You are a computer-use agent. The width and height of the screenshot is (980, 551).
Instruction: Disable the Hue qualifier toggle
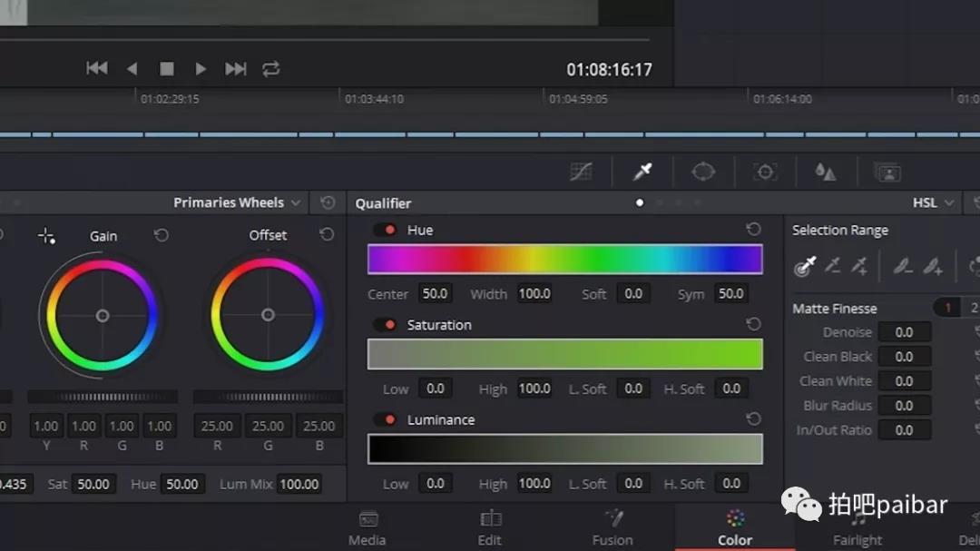pyautogui.click(x=386, y=230)
